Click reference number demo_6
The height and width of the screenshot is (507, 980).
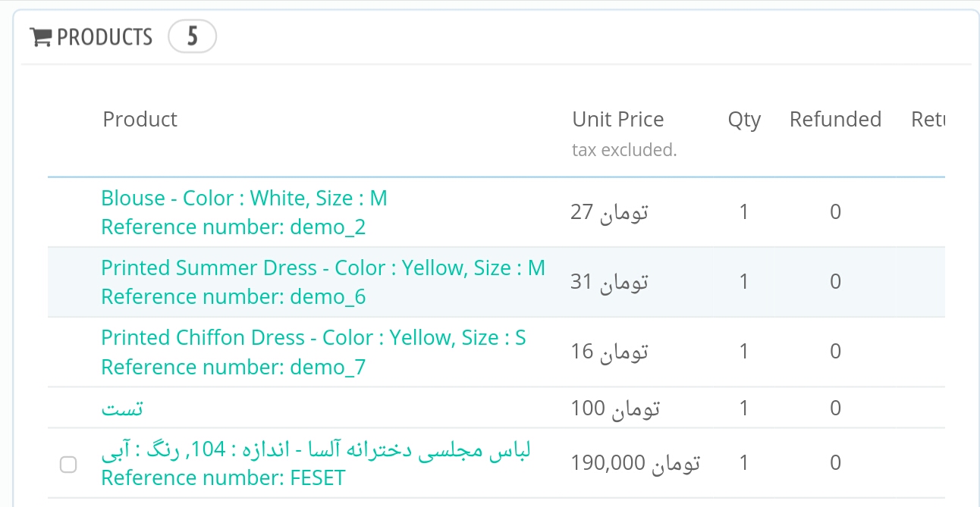tap(233, 297)
